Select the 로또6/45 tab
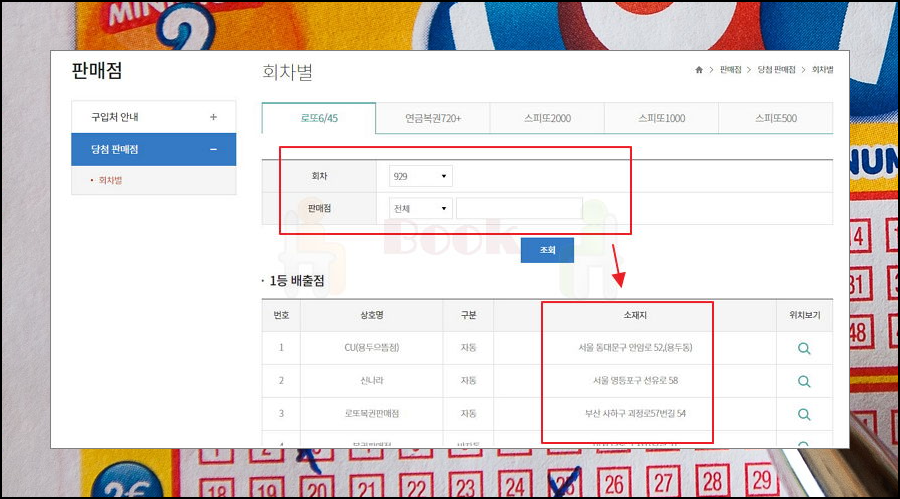Screen dimensions: 900x499 tap(319, 118)
